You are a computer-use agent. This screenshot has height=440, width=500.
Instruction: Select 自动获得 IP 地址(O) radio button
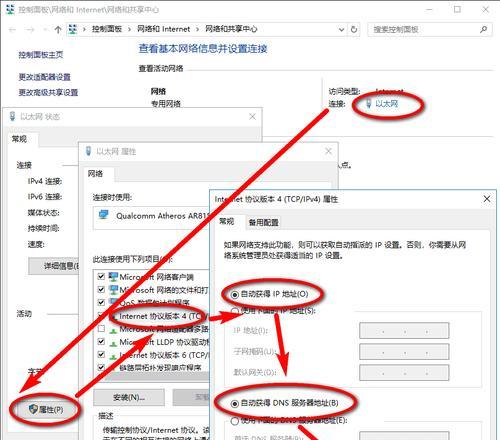click(235, 295)
